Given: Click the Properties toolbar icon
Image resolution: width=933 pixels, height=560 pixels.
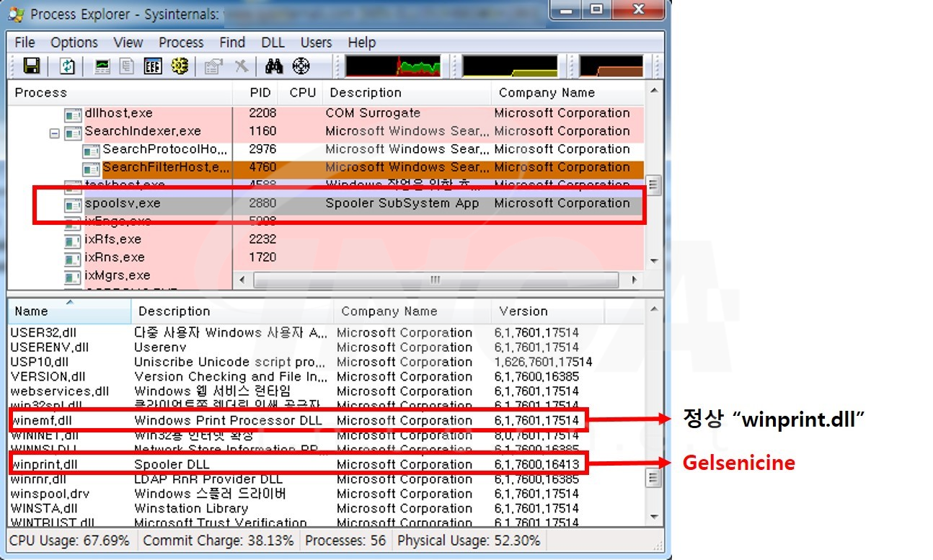Looking at the screenshot, I should tap(214, 67).
